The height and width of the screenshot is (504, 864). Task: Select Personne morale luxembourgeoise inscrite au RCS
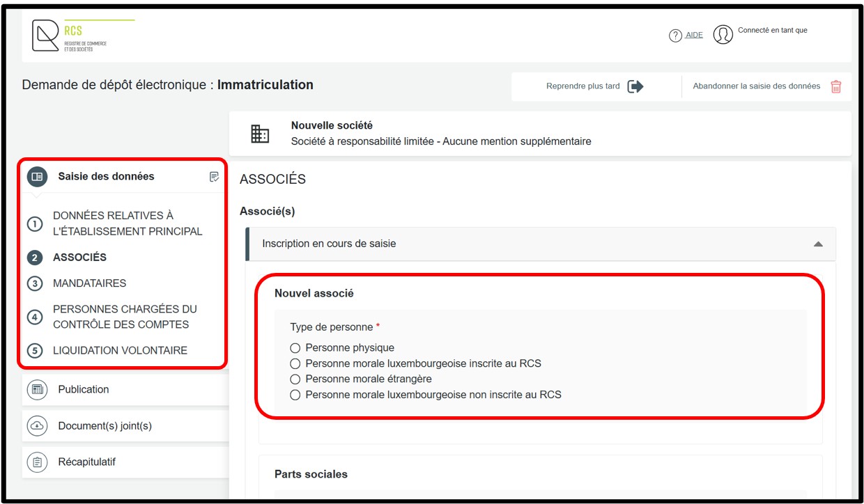point(295,363)
